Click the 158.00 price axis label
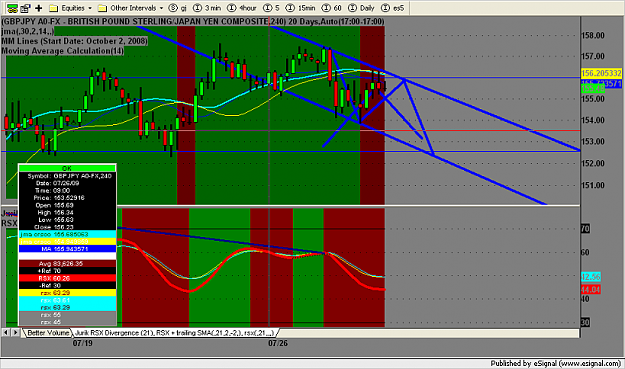The width and height of the screenshot is (625, 369). pyautogui.click(x=593, y=35)
